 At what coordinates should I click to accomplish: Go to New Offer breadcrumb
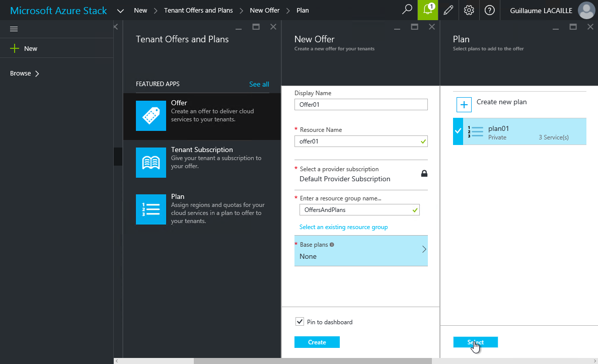coord(265,10)
